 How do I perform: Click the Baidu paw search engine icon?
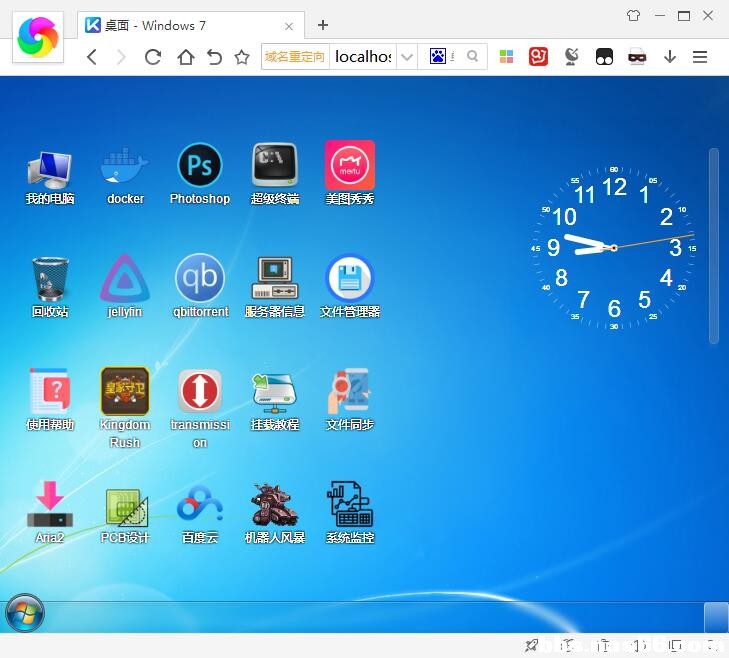click(438, 56)
